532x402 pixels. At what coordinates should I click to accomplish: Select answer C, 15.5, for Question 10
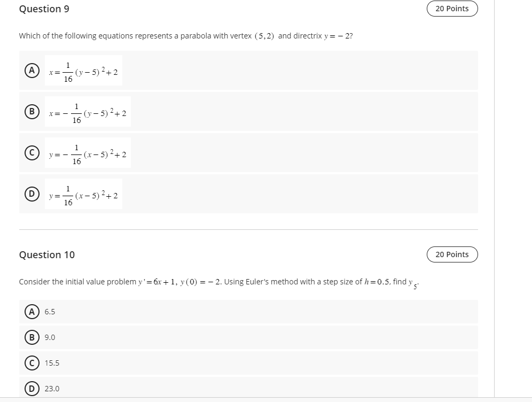pos(32,362)
